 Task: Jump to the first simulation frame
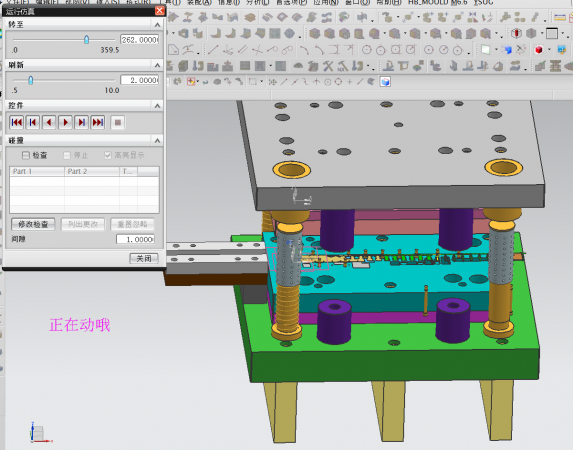point(16,122)
